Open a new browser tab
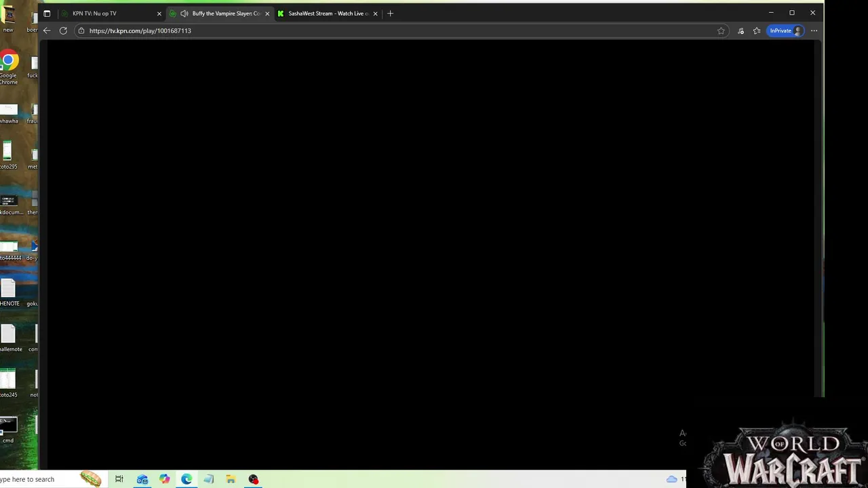This screenshot has width=868, height=488. point(390,14)
